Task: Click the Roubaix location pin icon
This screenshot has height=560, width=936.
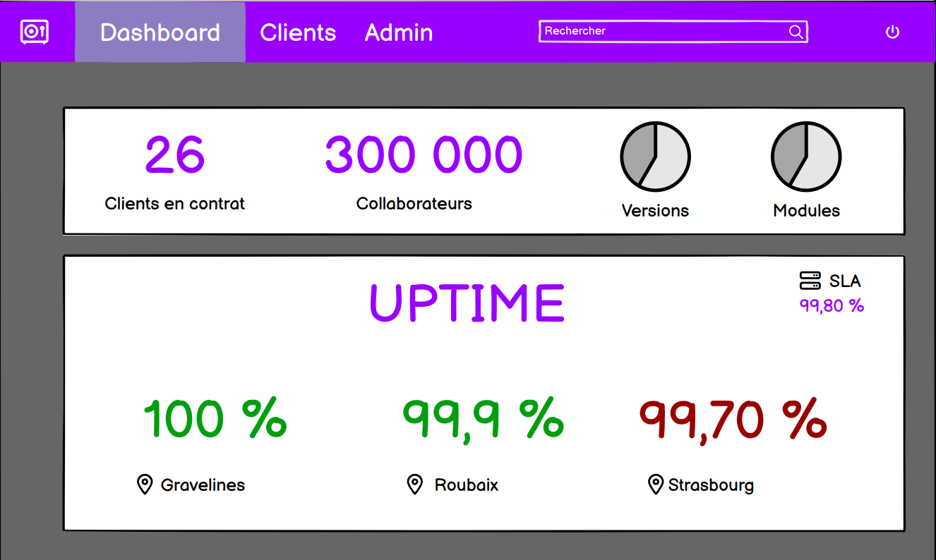Action: click(x=415, y=485)
